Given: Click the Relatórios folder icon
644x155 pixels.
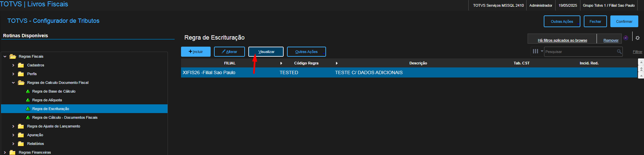Looking at the screenshot, I should [x=21, y=144].
